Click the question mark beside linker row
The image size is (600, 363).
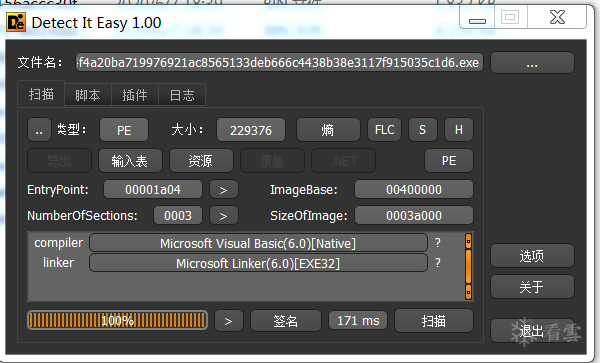coord(438,263)
